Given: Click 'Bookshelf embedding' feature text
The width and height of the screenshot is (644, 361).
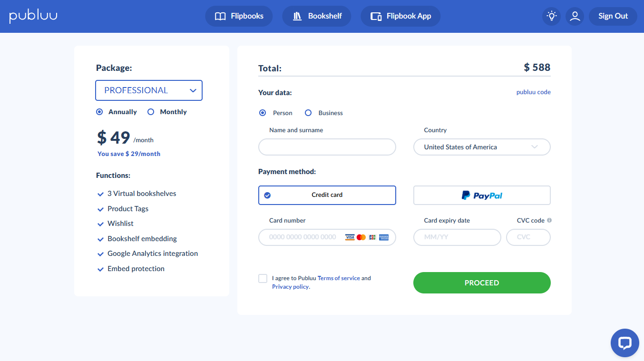Looking at the screenshot, I should click(142, 239).
